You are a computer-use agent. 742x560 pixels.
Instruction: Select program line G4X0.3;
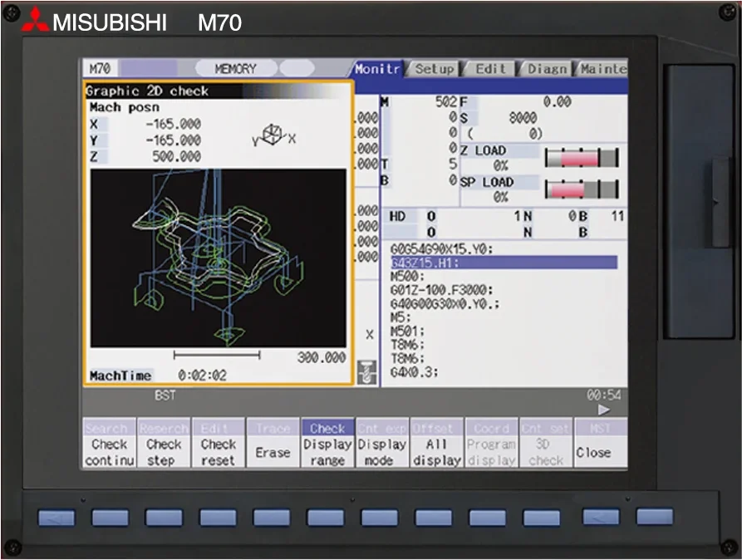(414, 372)
